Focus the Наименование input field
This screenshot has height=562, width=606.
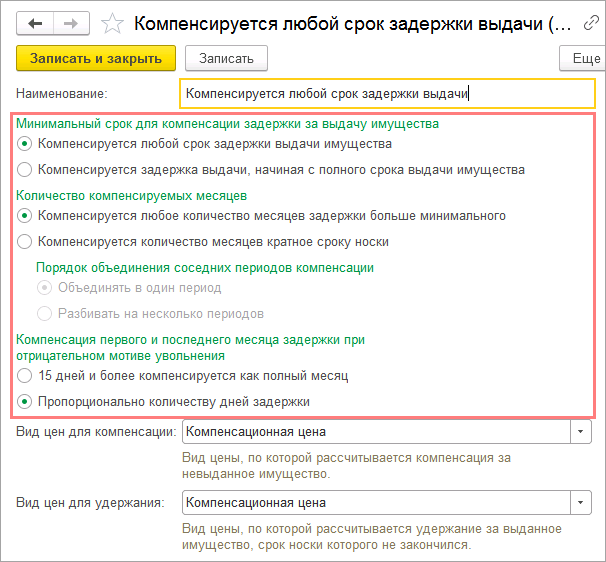(387, 94)
